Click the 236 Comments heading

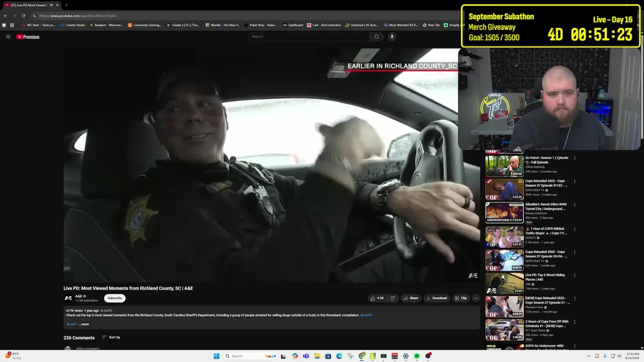79,338
